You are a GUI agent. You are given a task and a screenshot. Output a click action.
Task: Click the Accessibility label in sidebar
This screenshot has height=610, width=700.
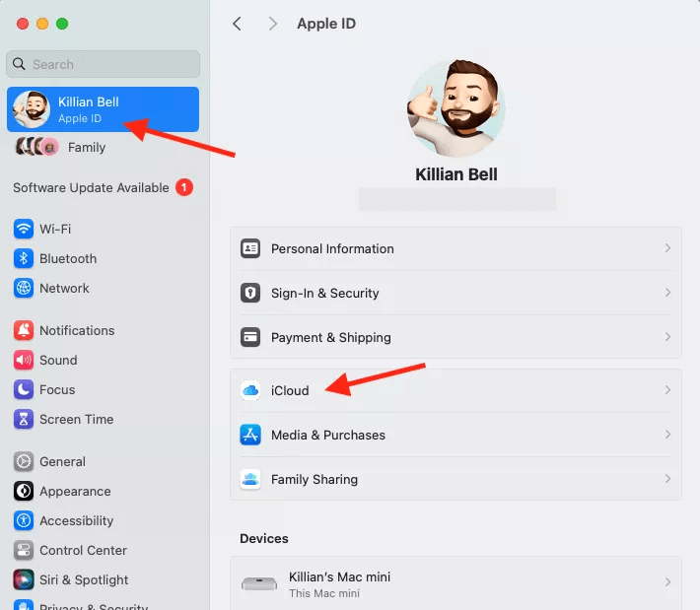(76, 520)
